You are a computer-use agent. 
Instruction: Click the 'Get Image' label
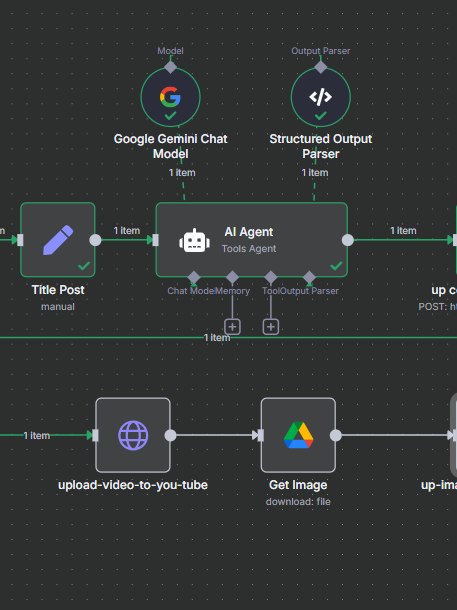(298, 485)
